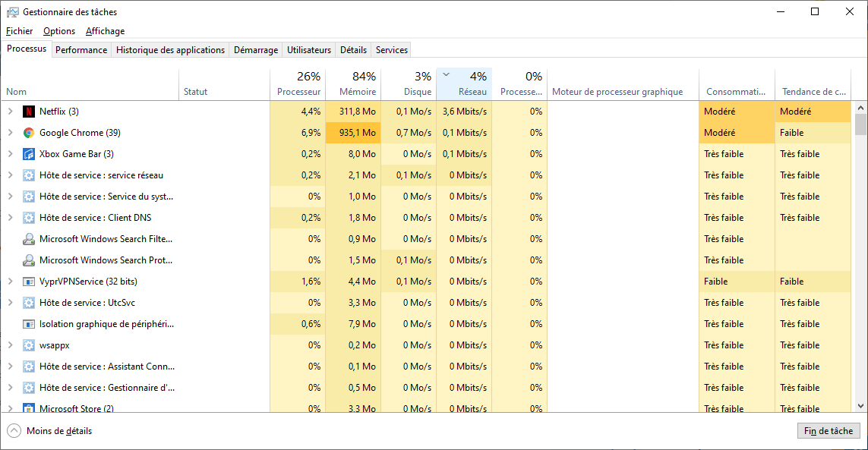This screenshot has width=868, height=450.
Task: Switch to the Utilisateurs tab
Action: coord(309,50)
